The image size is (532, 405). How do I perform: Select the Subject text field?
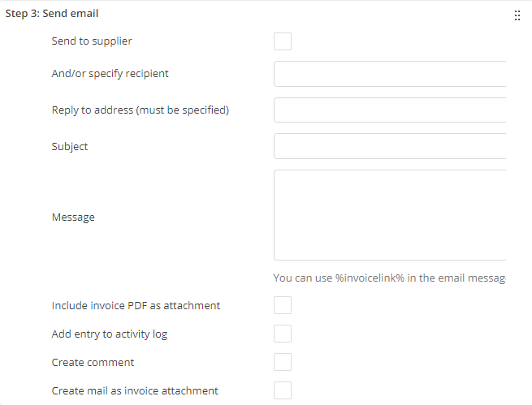pos(390,147)
